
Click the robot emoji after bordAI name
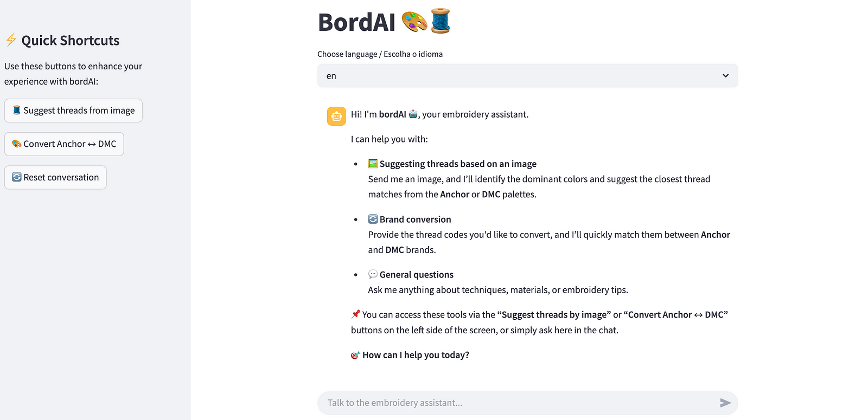(413, 114)
